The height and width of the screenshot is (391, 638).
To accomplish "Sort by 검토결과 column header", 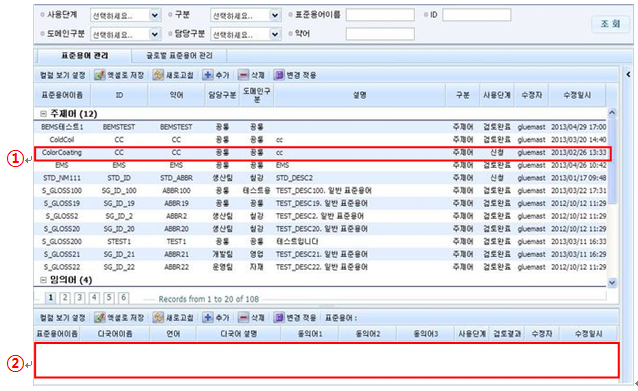I will [x=507, y=334].
